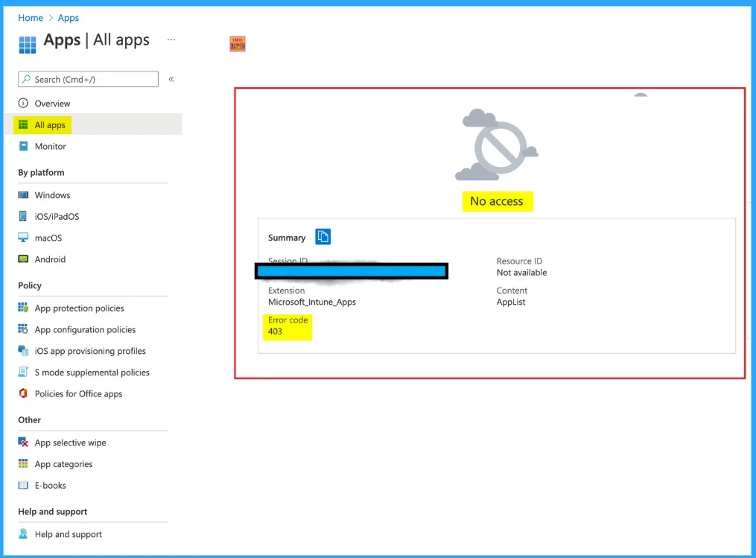This screenshot has width=756, height=558.
Task: Click the Not available Resource ID value
Action: pyautogui.click(x=521, y=273)
